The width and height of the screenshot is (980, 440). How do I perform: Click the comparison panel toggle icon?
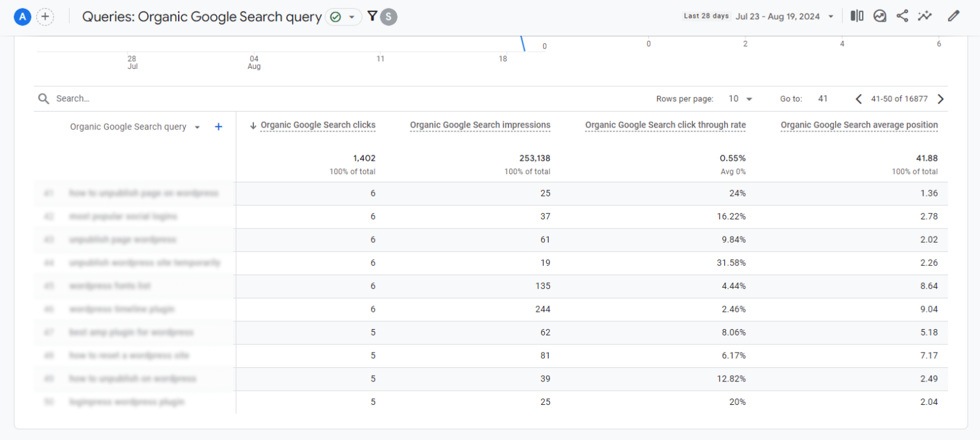pos(856,15)
